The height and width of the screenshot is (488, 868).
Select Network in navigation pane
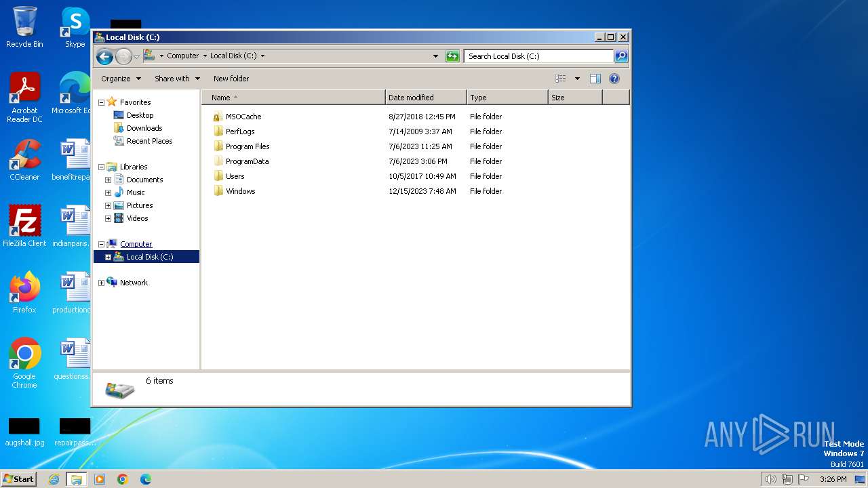tap(134, 283)
